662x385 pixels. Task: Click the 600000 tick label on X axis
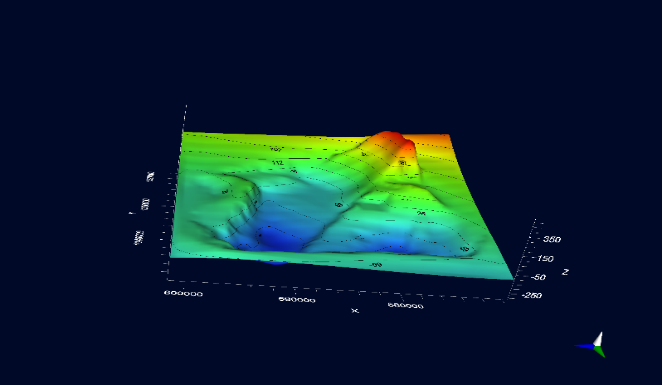click(183, 293)
